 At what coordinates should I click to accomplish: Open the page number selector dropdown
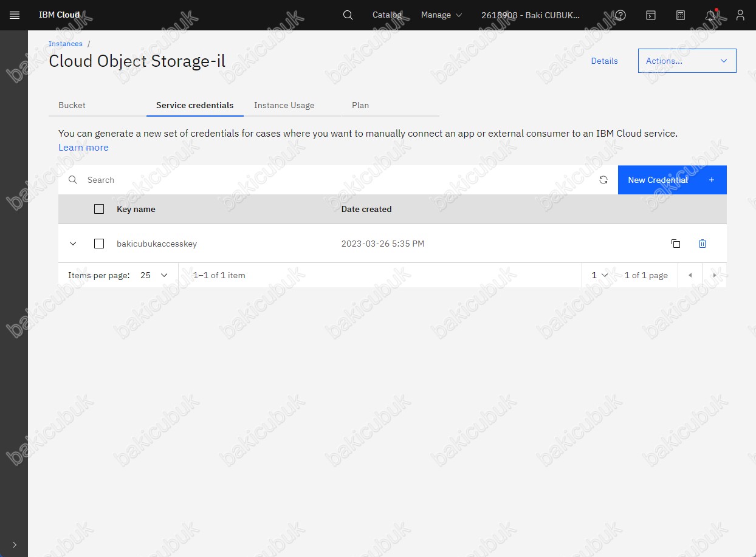pos(600,275)
